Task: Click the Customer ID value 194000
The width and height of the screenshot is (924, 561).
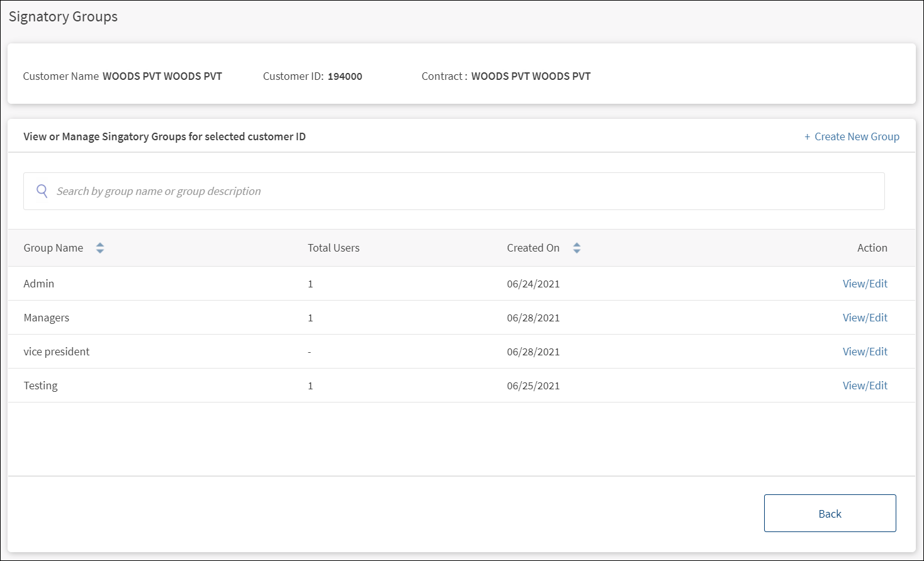Action: tap(345, 77)
